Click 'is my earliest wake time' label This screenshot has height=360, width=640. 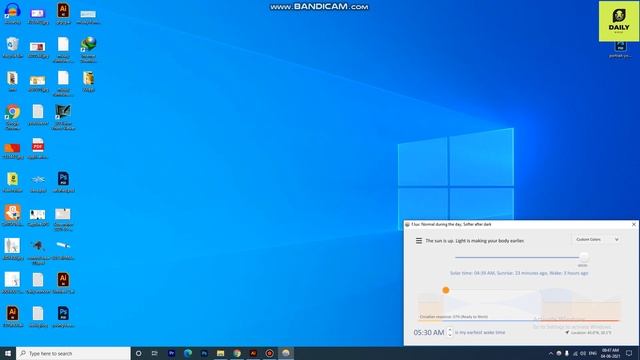pyautogui.click(x=480, y=333)
